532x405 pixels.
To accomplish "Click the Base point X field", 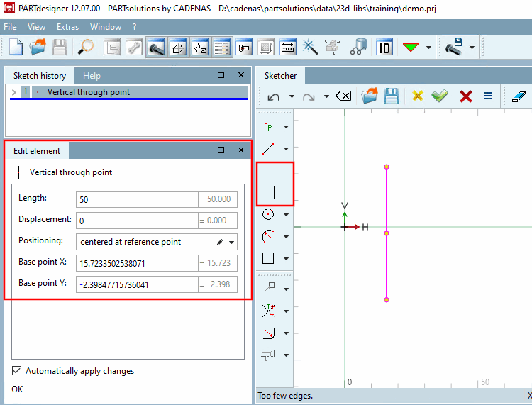I will pyautogui.click(x=137, y=264).
